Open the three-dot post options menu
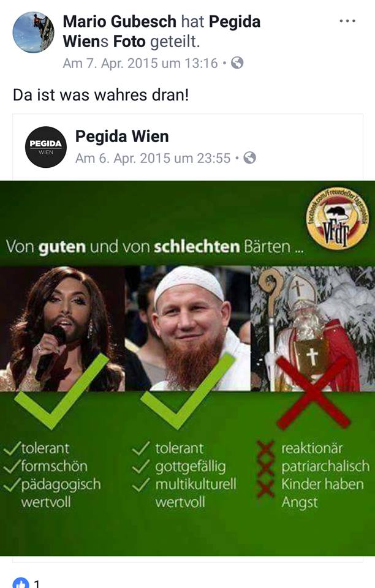This screenshot has height=588, width=375. [x=347, y=21]
